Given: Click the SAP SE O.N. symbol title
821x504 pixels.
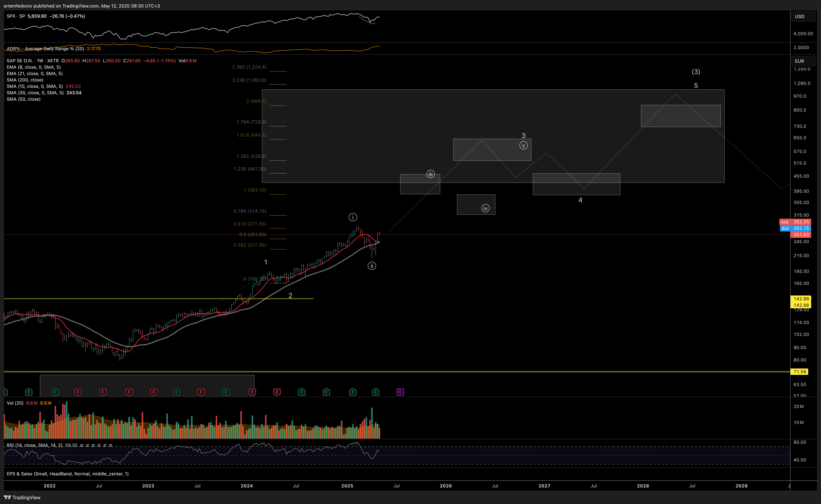Looking at the screenshot, I should click(x=33, y=61).
